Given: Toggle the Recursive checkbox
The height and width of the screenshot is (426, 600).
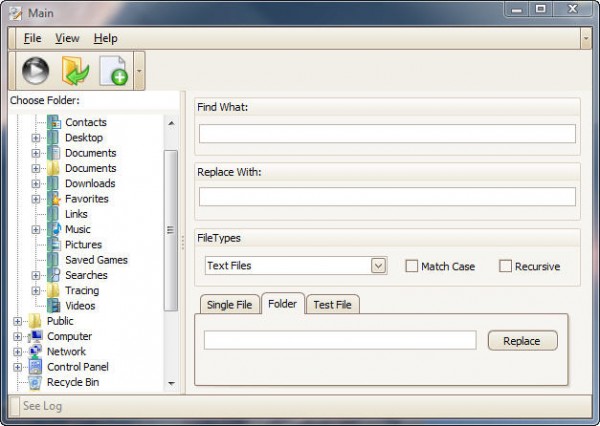Looking at the screenshot, I should pyautogui.click(x=505, y=266).
